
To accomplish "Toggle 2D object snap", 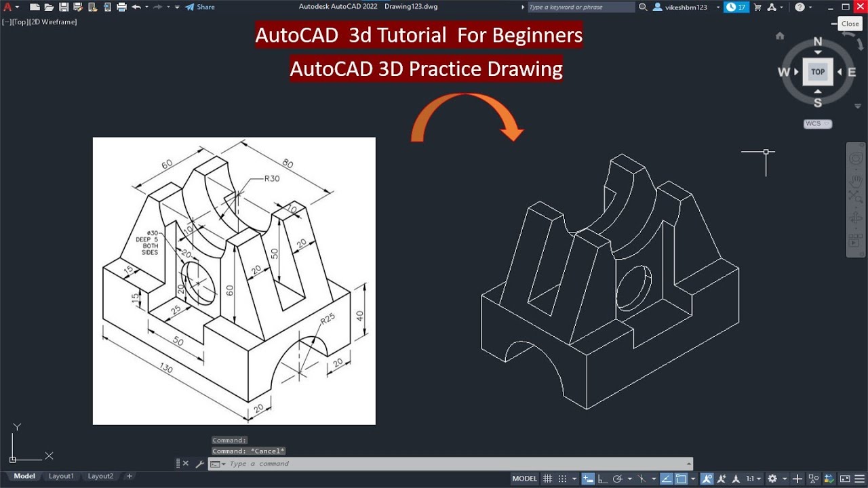I will click(x=682, y=479).
